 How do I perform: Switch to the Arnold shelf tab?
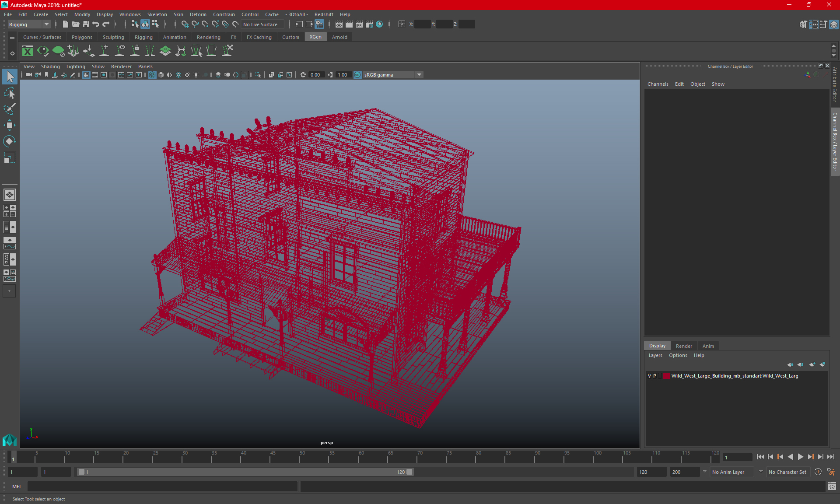click(x=339, y=37)
